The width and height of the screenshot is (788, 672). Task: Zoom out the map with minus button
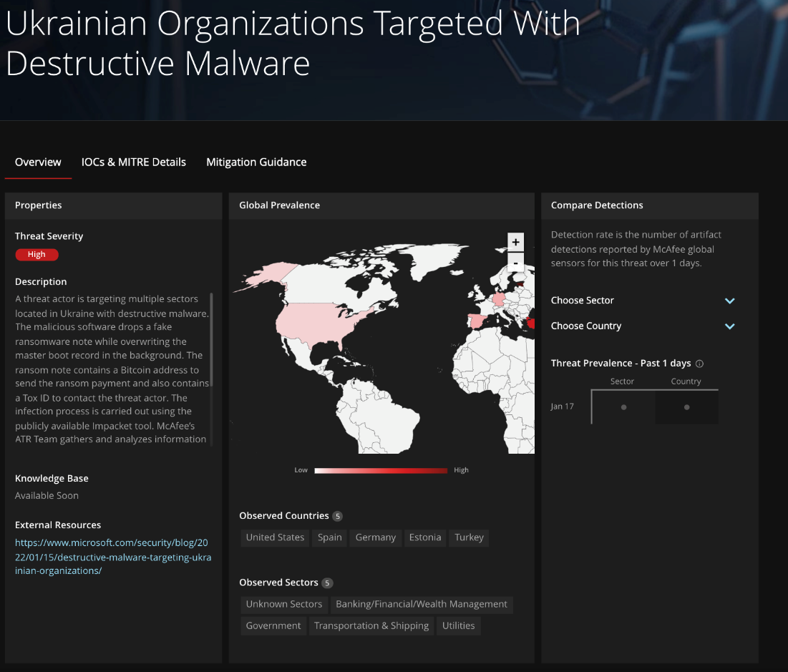tap(515, 263)
